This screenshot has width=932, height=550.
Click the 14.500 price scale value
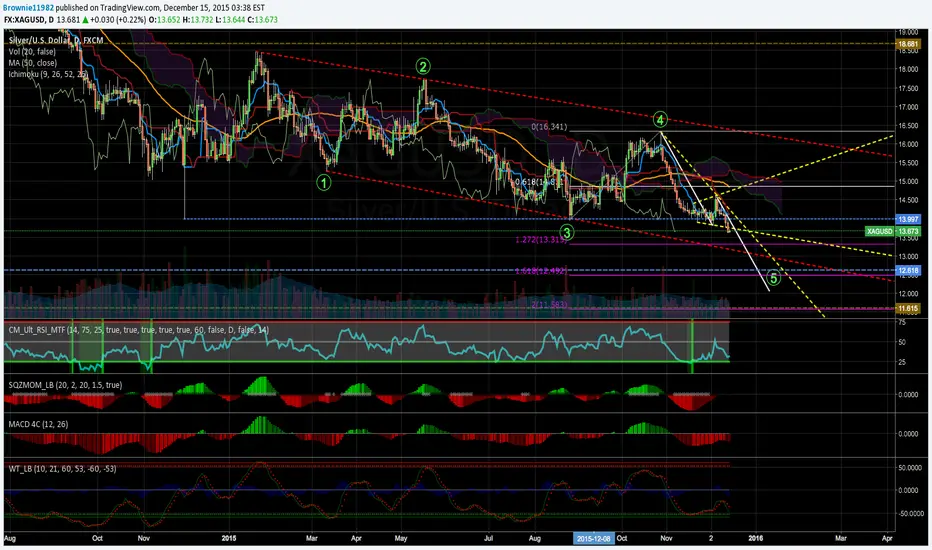(908, 200)
